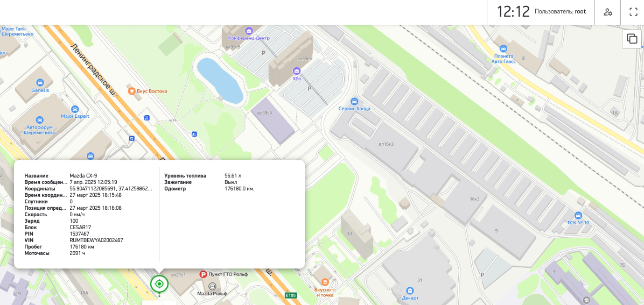Image resolution: width=644 pixels, height=305 pixels.
Task: Select the Major Expert car icon
Action: pyautogui.click(x=75, y=109)
